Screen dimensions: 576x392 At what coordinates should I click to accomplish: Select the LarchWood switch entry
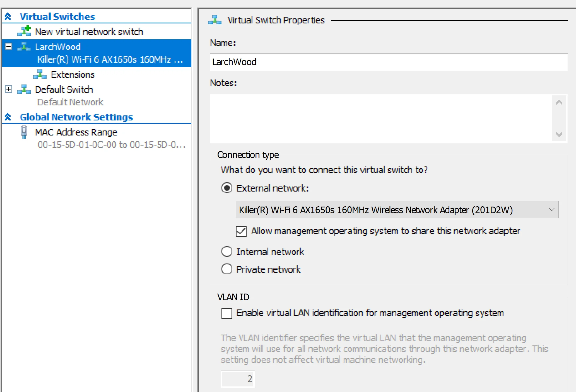(x=97, y=53)
